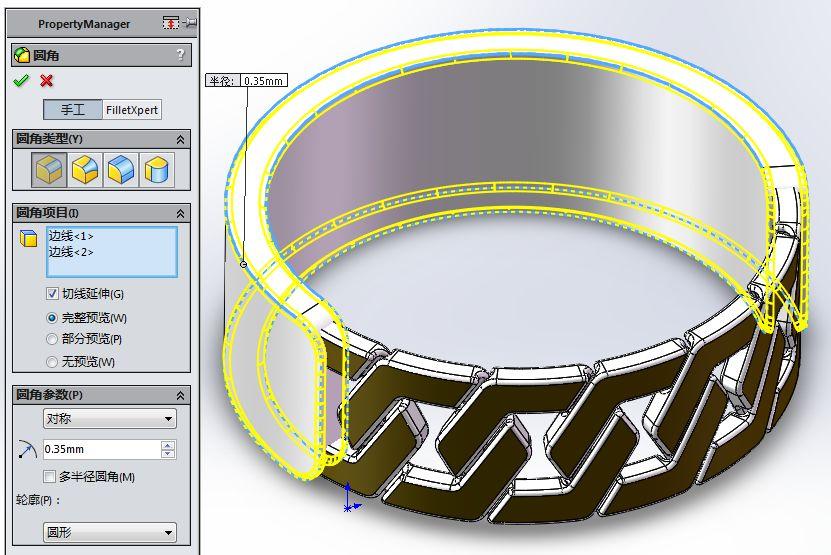
Task: Click the blue origin triad in viewport
Action: click(x=351, y=498)
